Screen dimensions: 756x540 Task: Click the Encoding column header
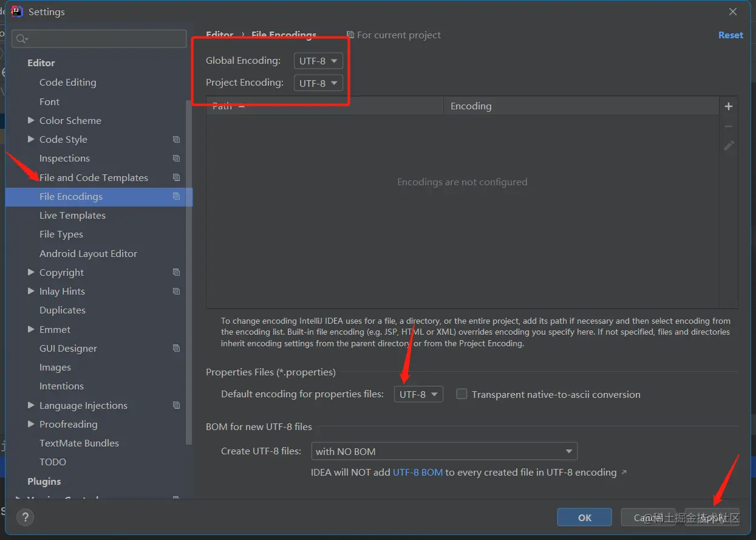(582, 106)
